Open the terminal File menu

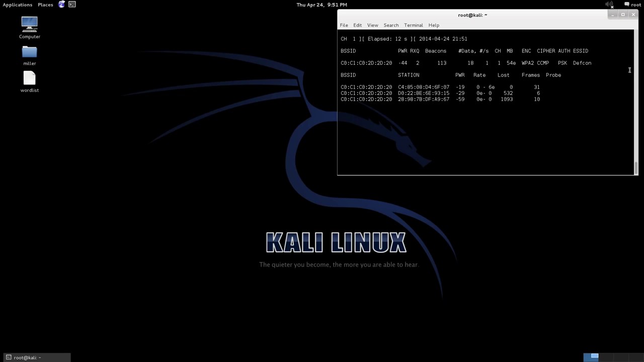pyautogui.click(x=344, y=25)
